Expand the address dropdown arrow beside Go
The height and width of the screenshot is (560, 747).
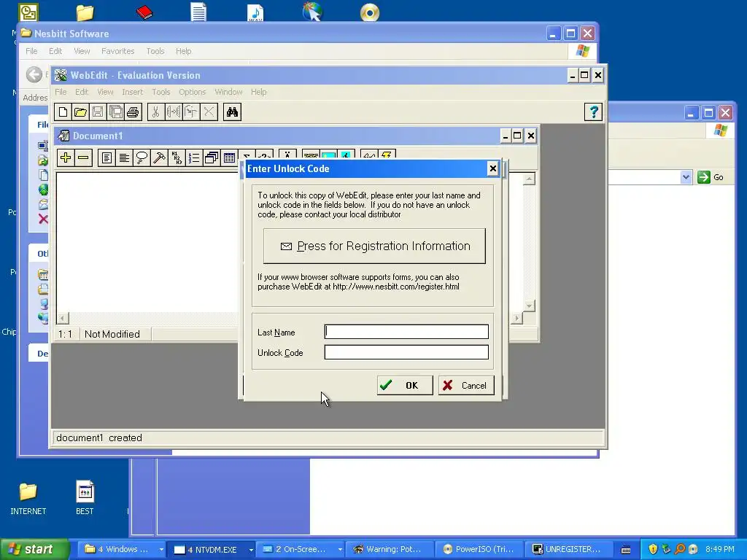pyautogui.click(x=686, y=177)
